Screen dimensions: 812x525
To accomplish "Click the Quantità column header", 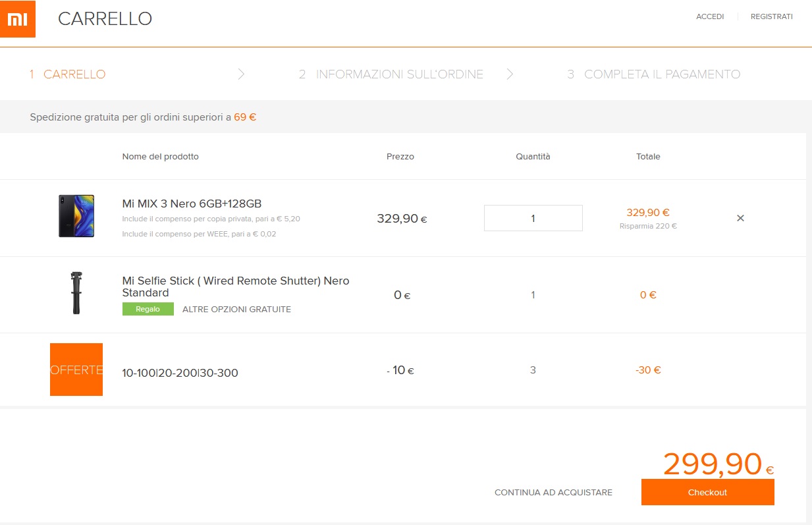I will point(533,157).
